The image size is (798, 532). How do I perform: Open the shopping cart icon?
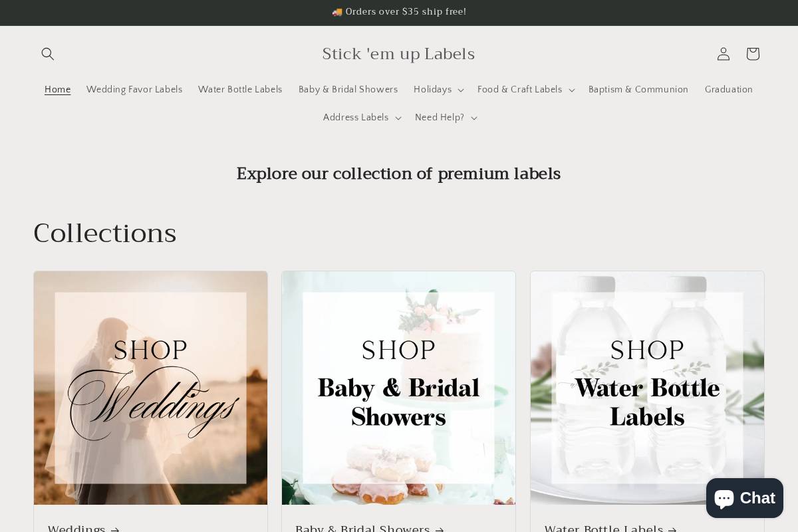(753, 54)
